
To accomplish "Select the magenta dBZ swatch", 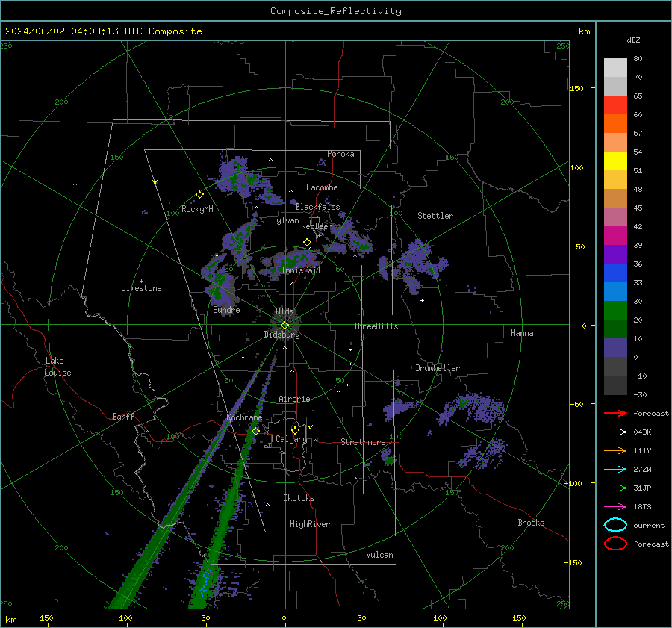I will pos(615,236).
